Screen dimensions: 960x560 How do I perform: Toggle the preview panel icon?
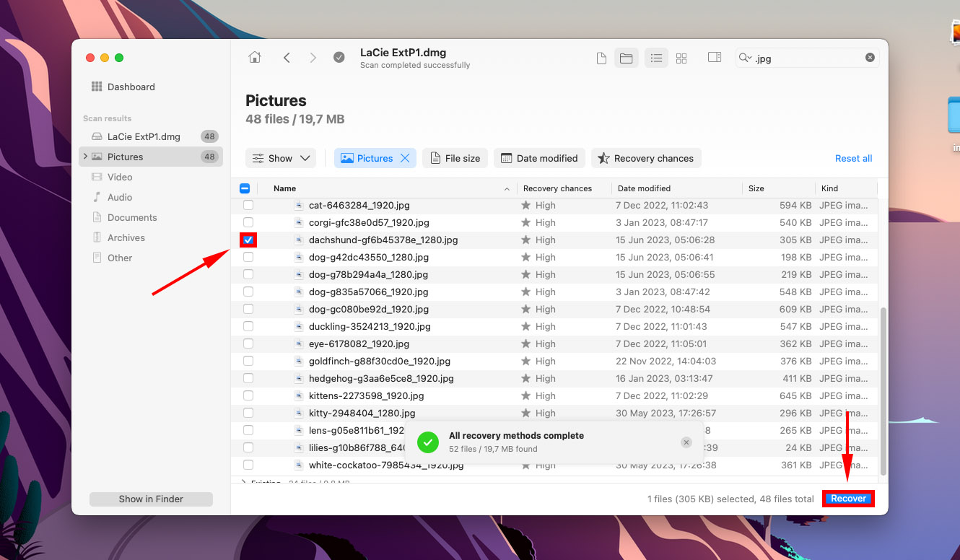(x=715, y=58)
